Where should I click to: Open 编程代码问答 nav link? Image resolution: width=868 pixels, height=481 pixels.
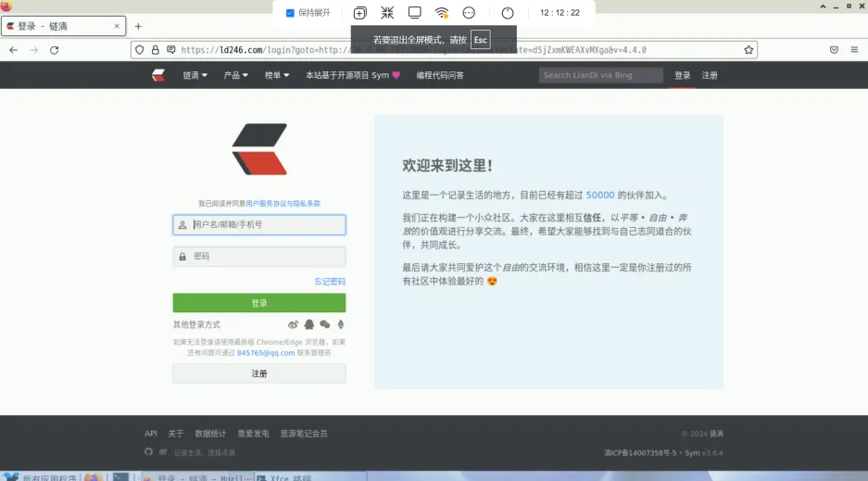[440, 75]
